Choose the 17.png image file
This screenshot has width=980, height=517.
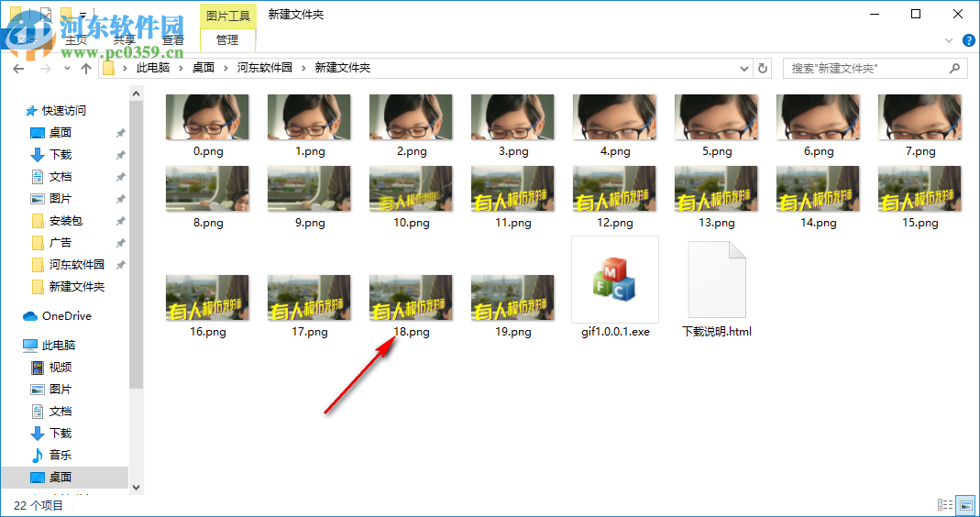[x=309, y=298]
